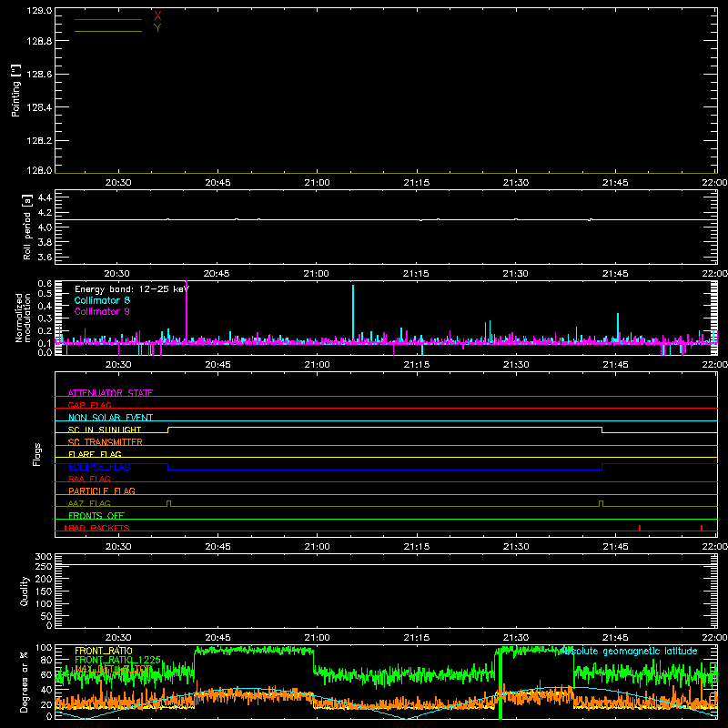
Task: Click the 4.4 tick label on Roll period axis
Action: [x=45, y=197]
